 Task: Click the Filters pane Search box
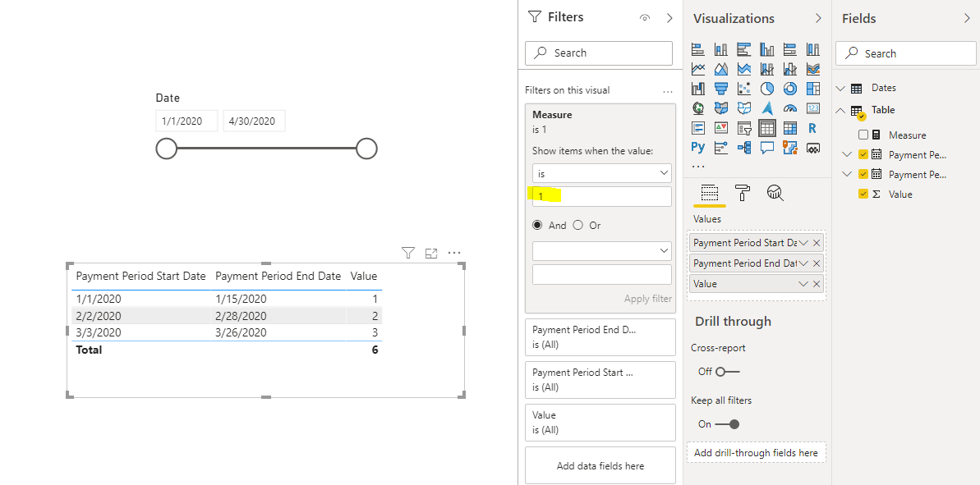click(x=599, y=53)
